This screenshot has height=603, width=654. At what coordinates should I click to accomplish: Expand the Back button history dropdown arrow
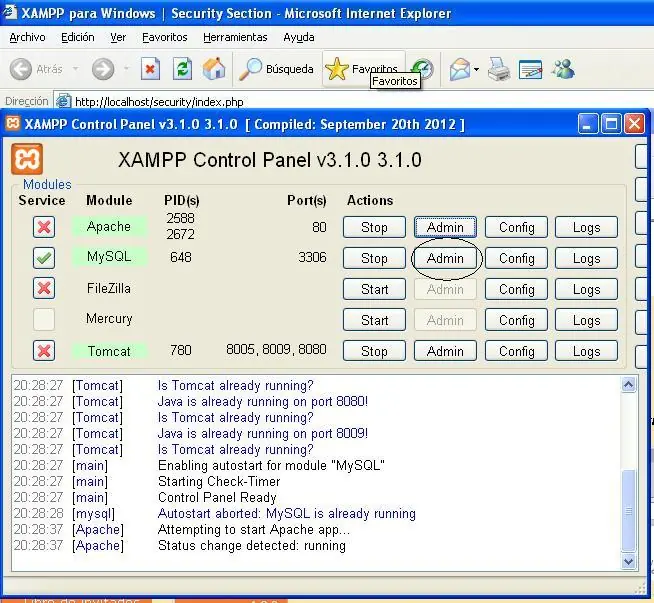[75, 68]
